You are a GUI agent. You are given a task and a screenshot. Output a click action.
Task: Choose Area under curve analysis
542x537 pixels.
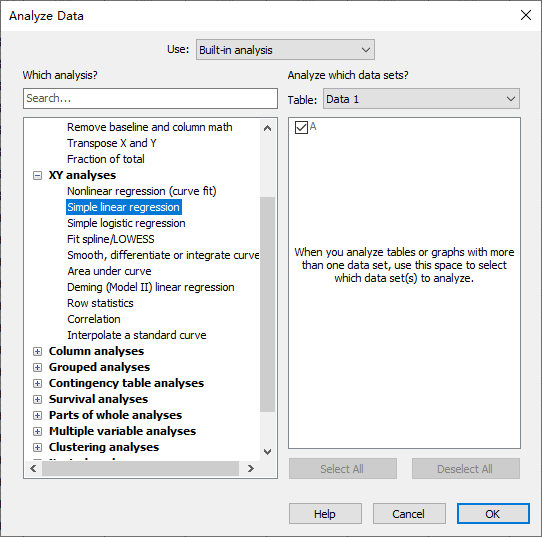coord(109,271)
